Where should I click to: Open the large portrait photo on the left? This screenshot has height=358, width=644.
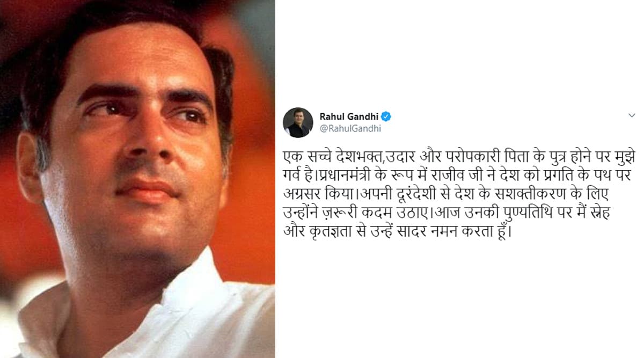pos(137,179)
